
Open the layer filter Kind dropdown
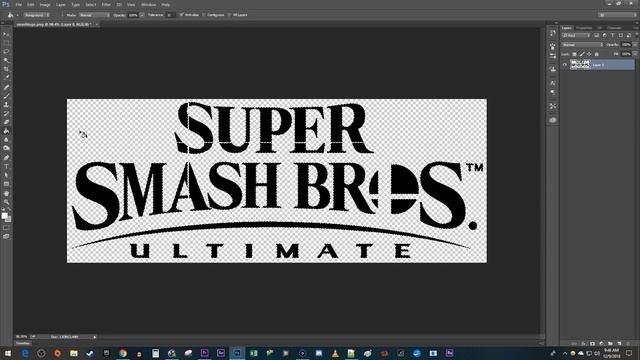576,36
